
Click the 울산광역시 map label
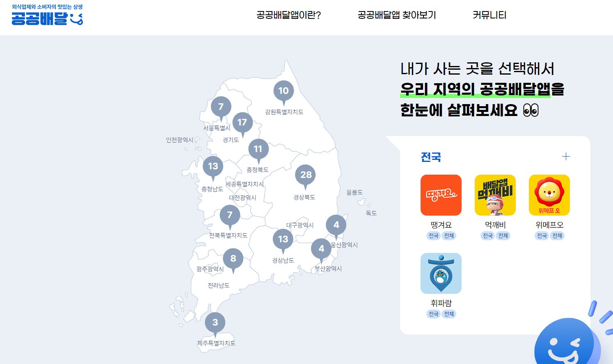tap(344, 245)
